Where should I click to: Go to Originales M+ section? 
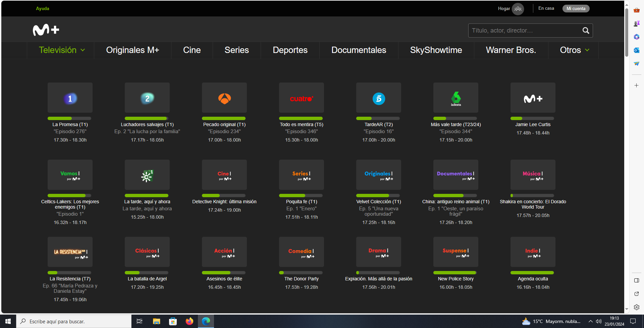[x=132, y=50]
